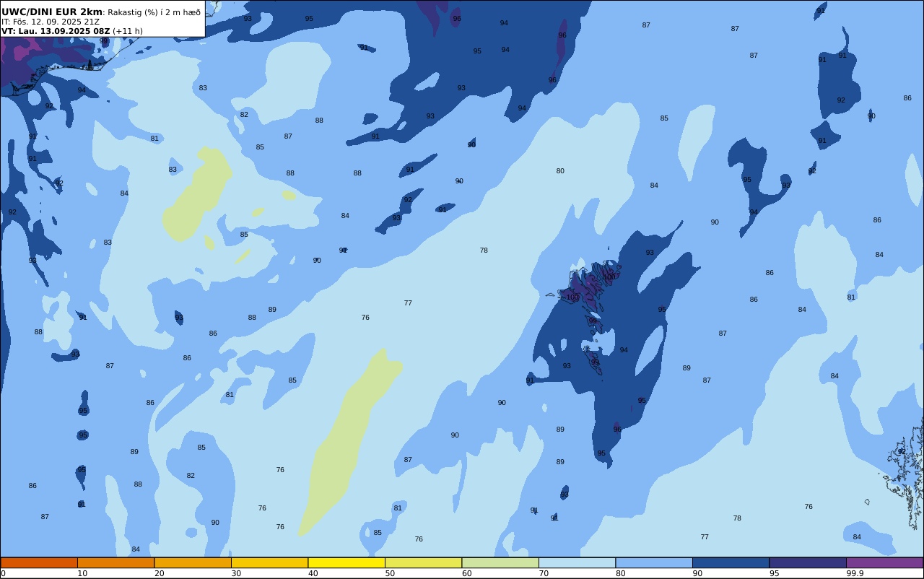Viewport: 924px width, 579px height.
Task: Pick the amber 20–30 legend swatch
Action: coord(193,562)
